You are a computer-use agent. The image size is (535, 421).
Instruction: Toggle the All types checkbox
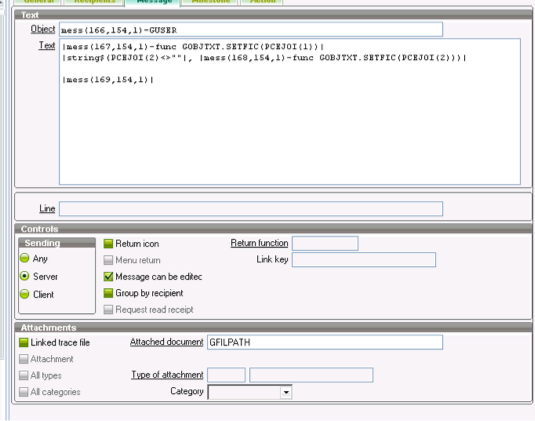tap(24, 375)
